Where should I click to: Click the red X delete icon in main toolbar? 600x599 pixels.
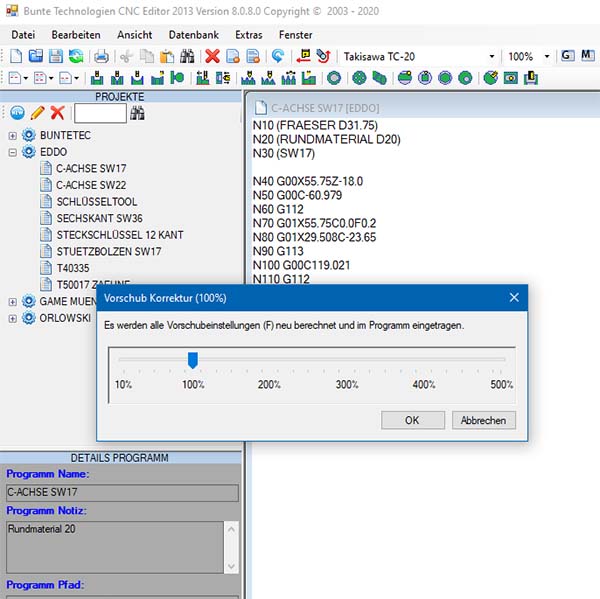pyautogui.click(x=212, y=56)
